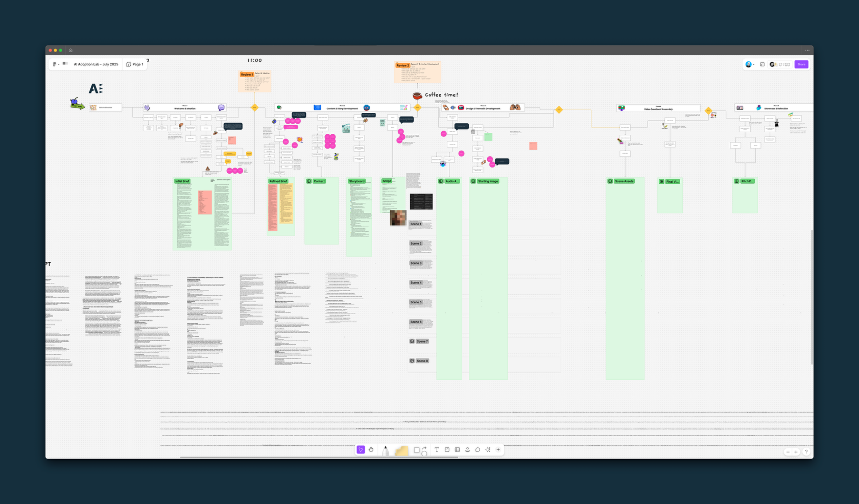Insert a table from toolbar

pyautogui.click(x=457, y=450)
